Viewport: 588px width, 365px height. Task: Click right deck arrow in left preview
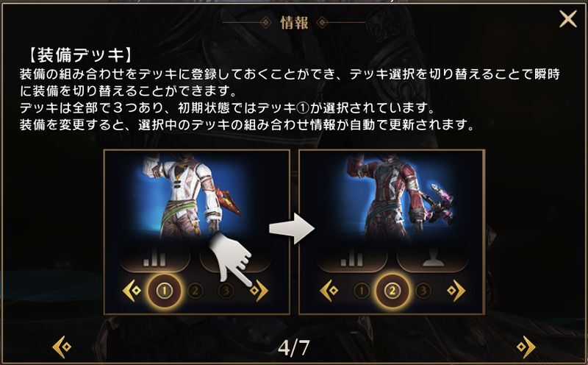click(259, 290)
